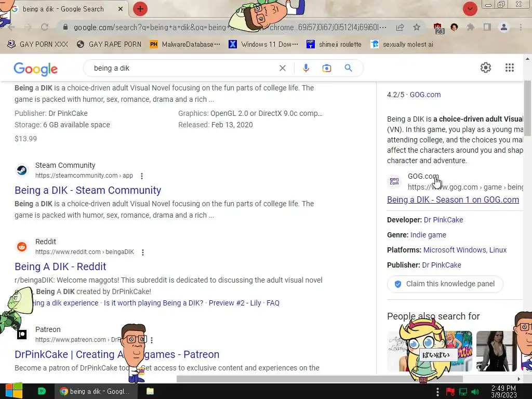Bookmark this page with the star icon
This screenshot has width=532, height=399.
click(417, 27)
